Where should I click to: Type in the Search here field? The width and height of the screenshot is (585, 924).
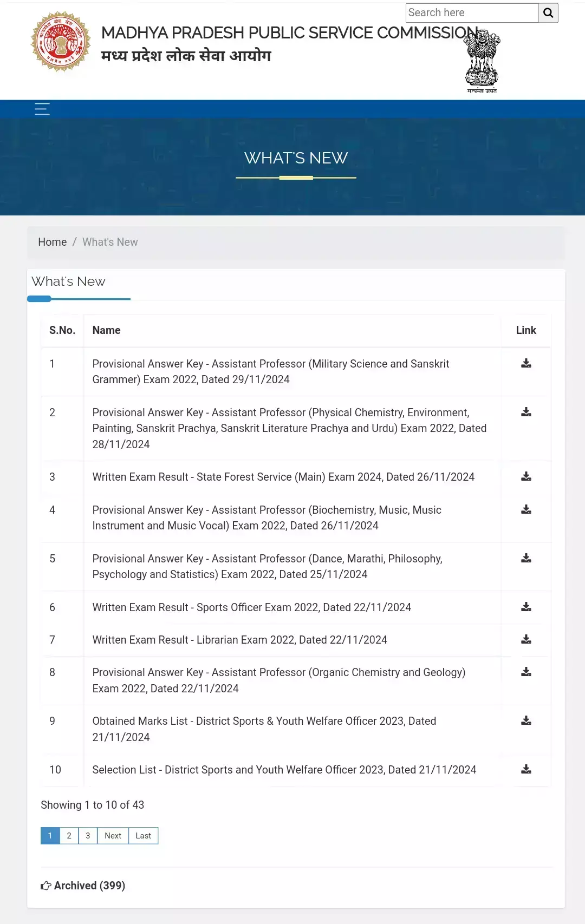(471, 13)
